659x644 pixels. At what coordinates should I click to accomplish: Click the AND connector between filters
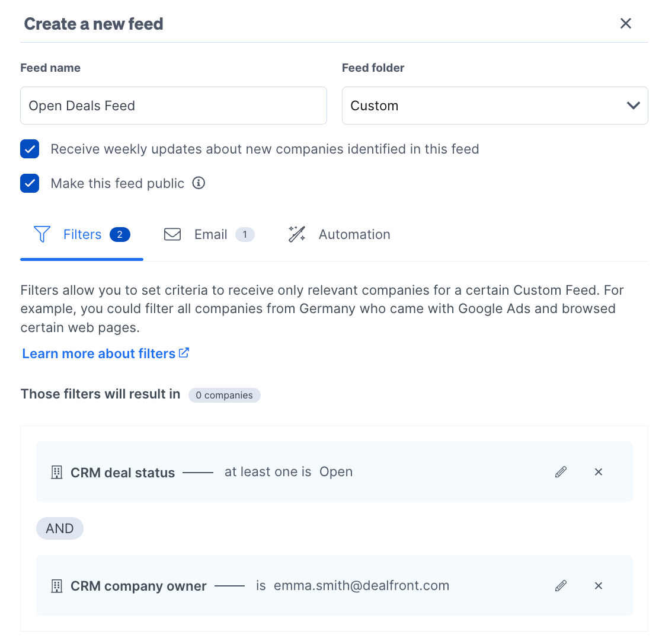click(59, 528)
